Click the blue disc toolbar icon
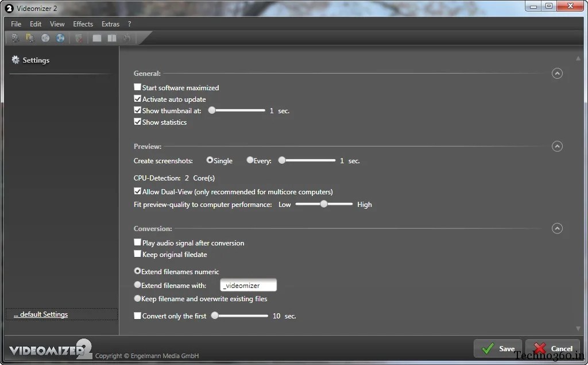Screen dimensions: 588x365 point(60,38)
